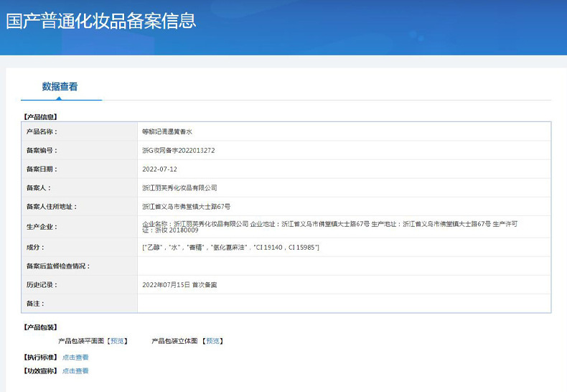
Task: Select the 备案日期 label cell
Action: click(x=79, y=169)
